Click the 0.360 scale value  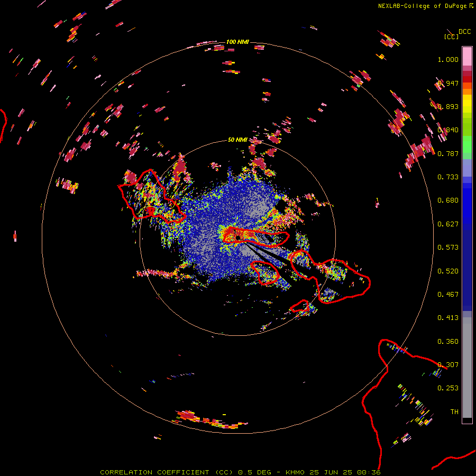[448, 342]
